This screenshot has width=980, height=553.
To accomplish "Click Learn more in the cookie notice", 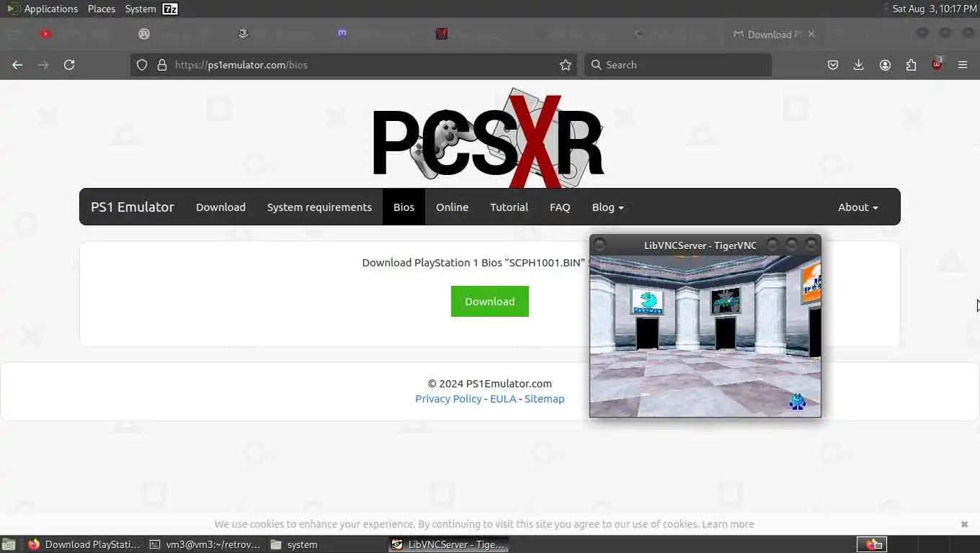I will pos(728,524).
